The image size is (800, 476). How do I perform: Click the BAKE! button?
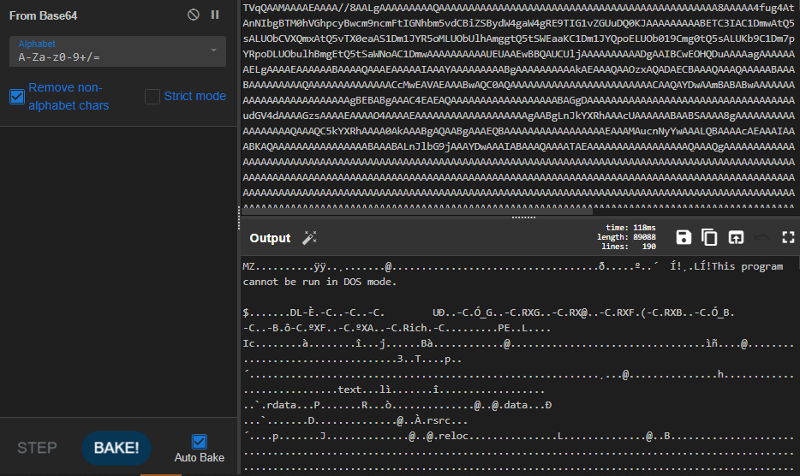[x=116, y=448]
